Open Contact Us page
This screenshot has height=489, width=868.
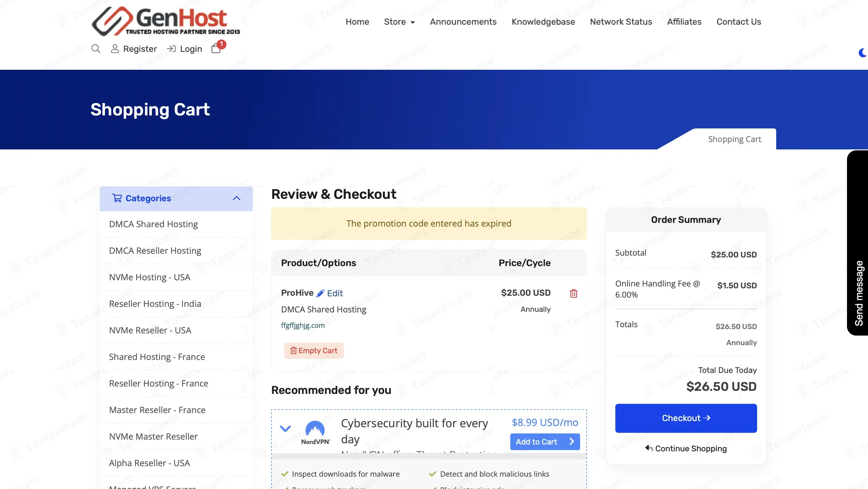[x=739, y=22]
